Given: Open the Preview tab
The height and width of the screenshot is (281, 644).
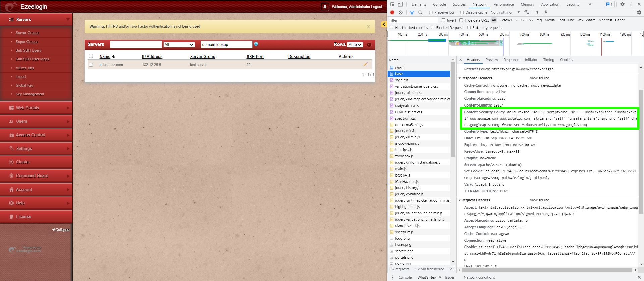Looking at the screenshot, I should click(492, 60).
